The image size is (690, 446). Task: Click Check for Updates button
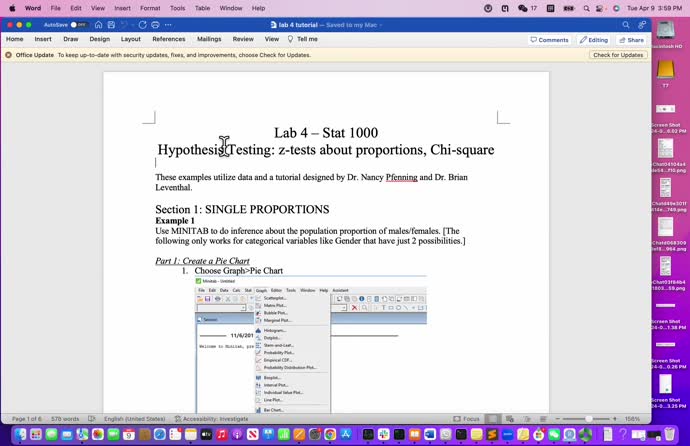618,55
